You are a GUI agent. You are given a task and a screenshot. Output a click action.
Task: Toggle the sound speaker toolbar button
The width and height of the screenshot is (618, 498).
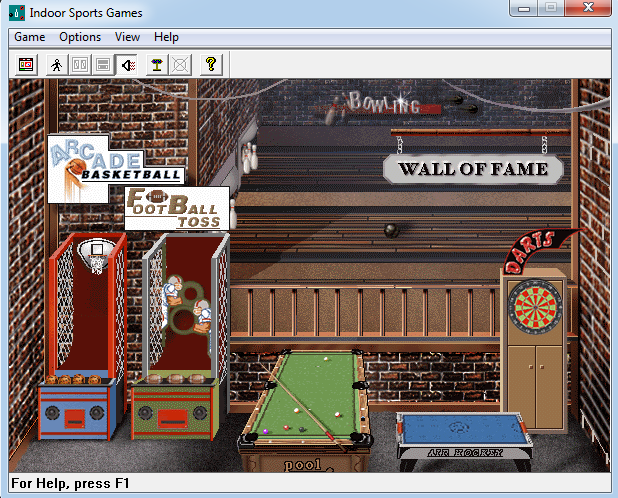127,65
